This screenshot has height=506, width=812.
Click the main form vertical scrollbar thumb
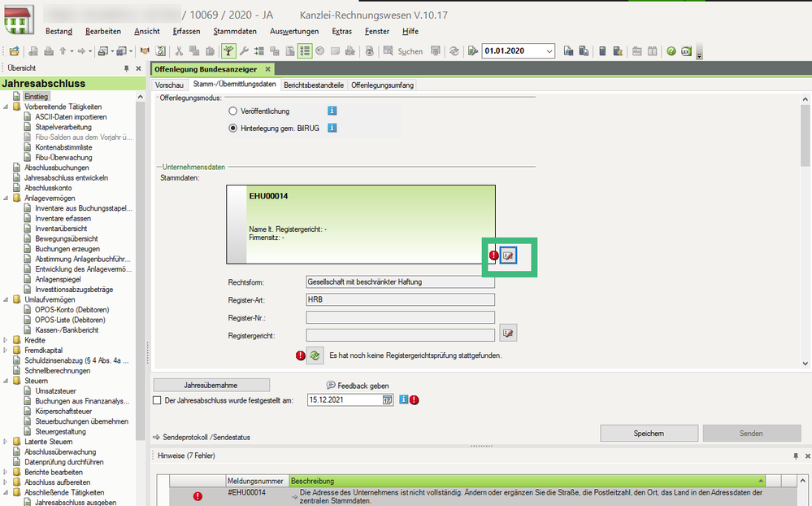pos(805,135)
